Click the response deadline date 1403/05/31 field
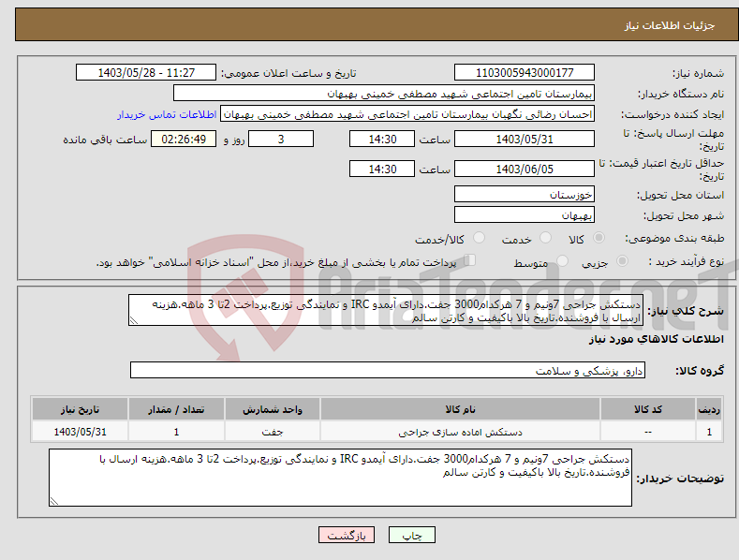The height and width of the screenshot is (560, 739). click(x=525, y=139)
